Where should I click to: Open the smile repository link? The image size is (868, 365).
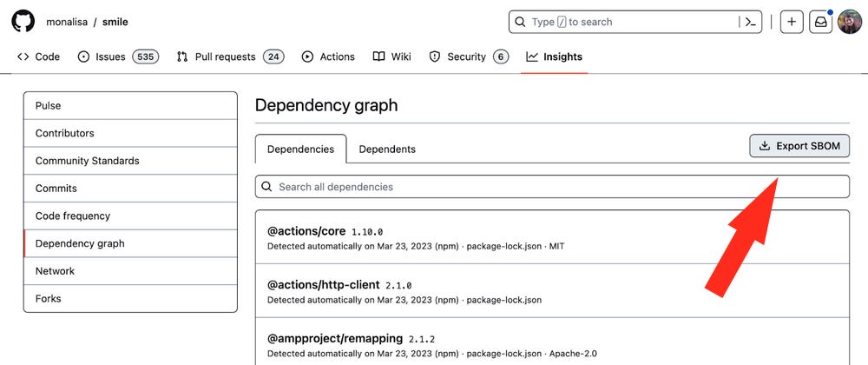[115, 22]
